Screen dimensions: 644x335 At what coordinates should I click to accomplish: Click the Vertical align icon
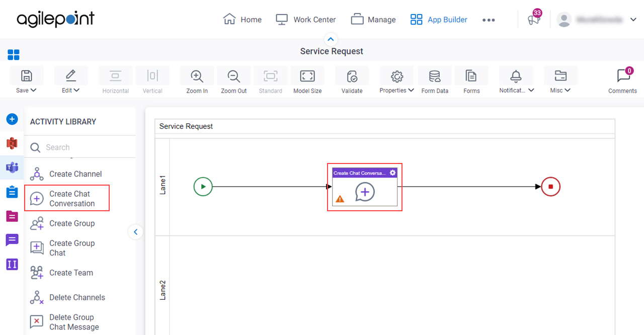152,76
